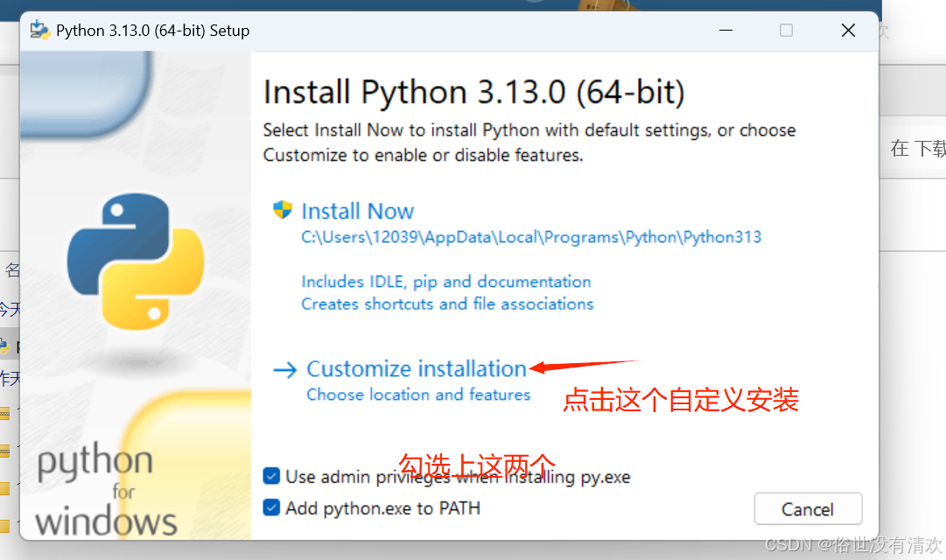
Task: Open Customize installation option
Action: tap(417, 368)
